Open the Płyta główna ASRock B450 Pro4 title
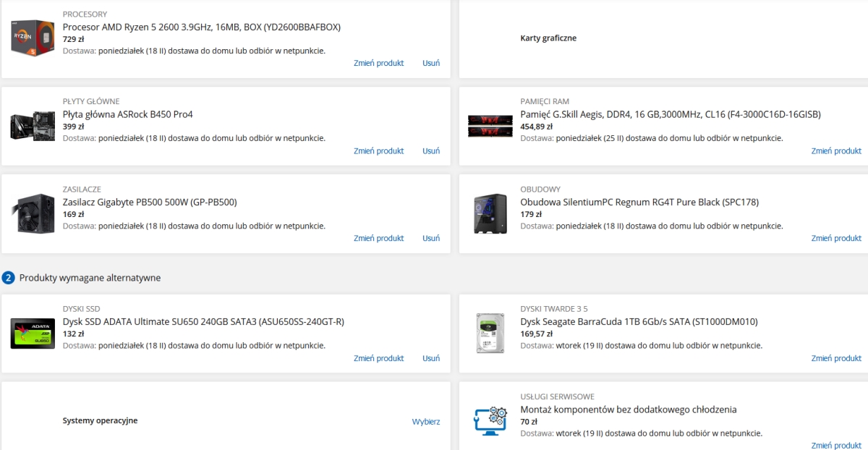 128,114
